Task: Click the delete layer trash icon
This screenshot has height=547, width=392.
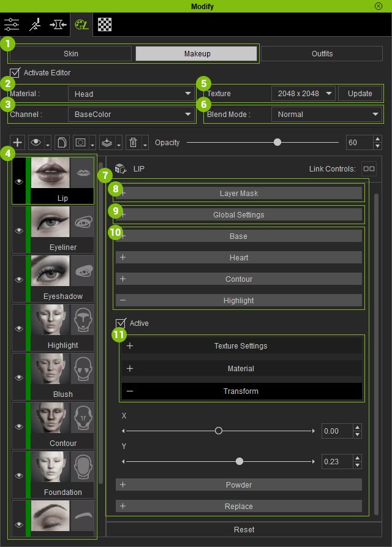Action: coord(133,143)
